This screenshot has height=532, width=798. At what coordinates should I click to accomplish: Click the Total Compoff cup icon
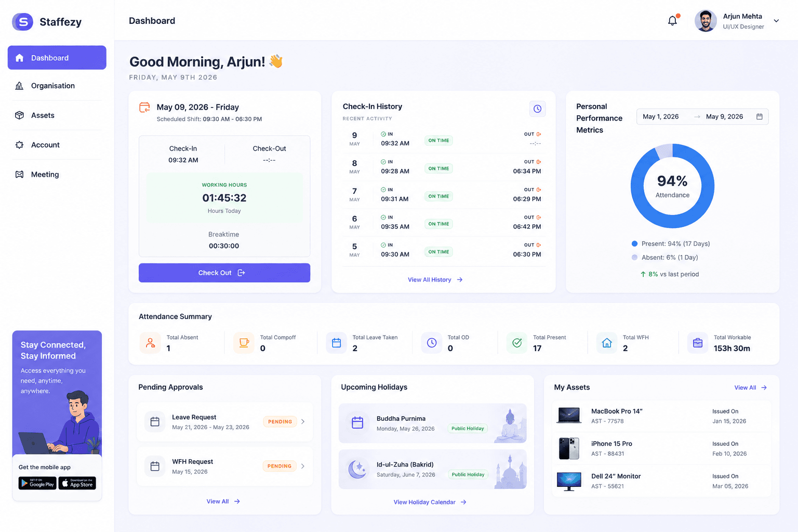click(x=244, y=343)
